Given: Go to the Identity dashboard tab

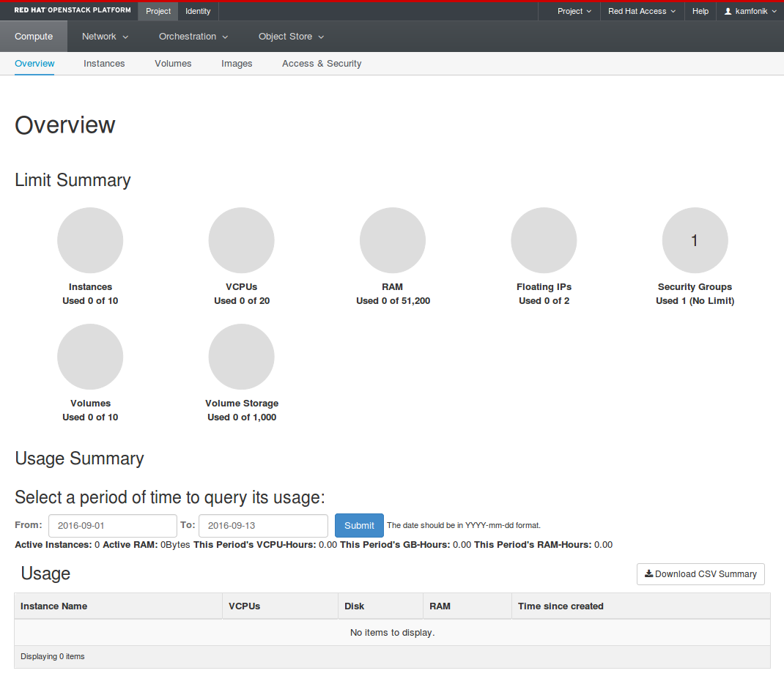Looking at the screenshot, I should coord(198,11).
